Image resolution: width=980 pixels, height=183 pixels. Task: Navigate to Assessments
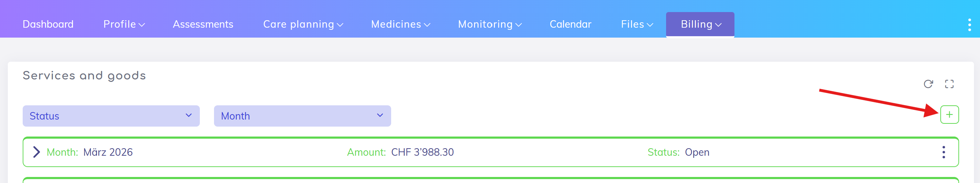click(203, 24)
